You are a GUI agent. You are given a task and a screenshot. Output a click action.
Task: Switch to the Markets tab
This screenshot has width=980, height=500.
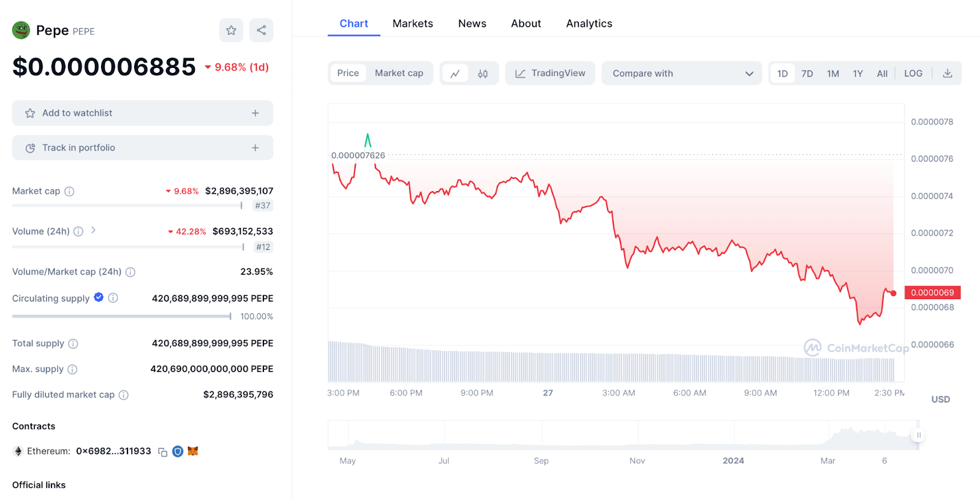413,23
